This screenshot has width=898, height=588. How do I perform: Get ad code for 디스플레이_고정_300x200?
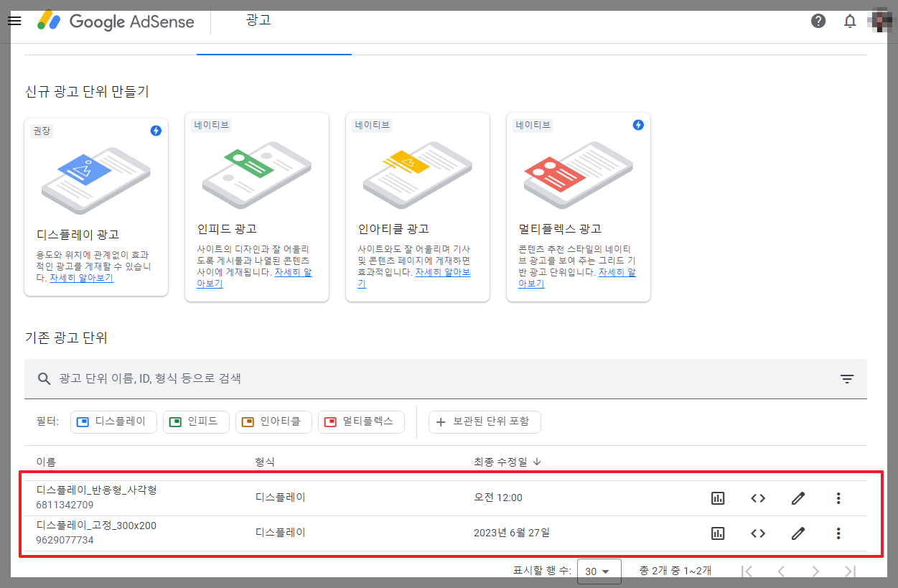[x=758, y=533]
